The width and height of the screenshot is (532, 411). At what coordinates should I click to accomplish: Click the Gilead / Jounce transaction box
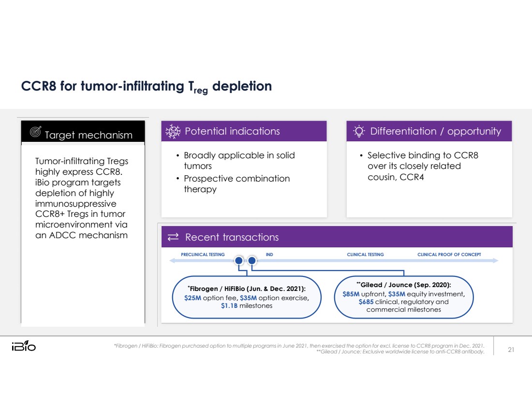coord(403,297)
